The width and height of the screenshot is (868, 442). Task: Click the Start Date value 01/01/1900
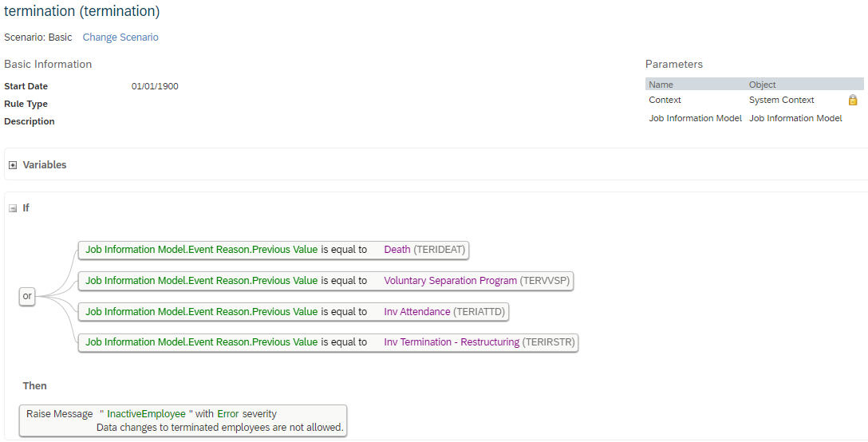(155, 86)
